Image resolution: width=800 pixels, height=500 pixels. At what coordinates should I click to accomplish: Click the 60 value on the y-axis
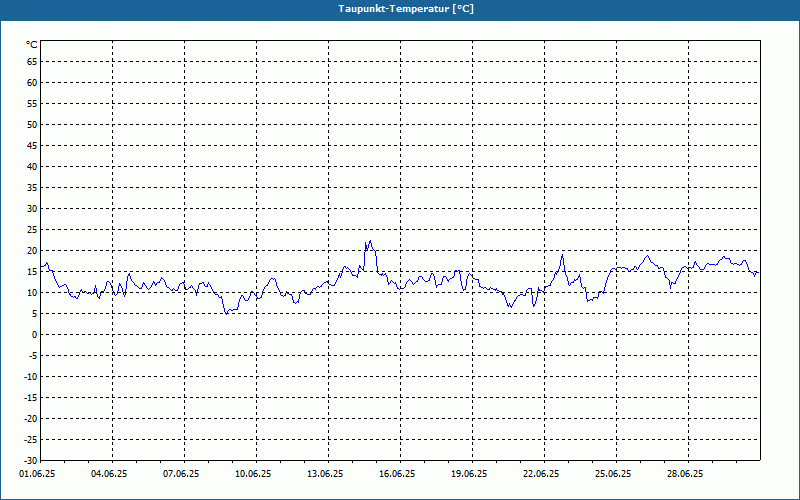click(32, 83)
